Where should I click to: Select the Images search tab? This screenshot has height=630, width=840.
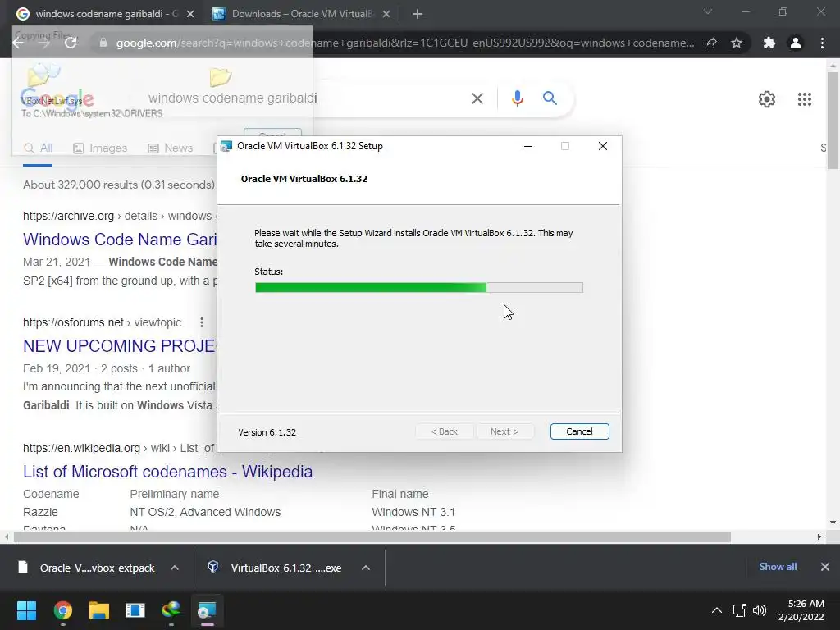click(100, 148)
